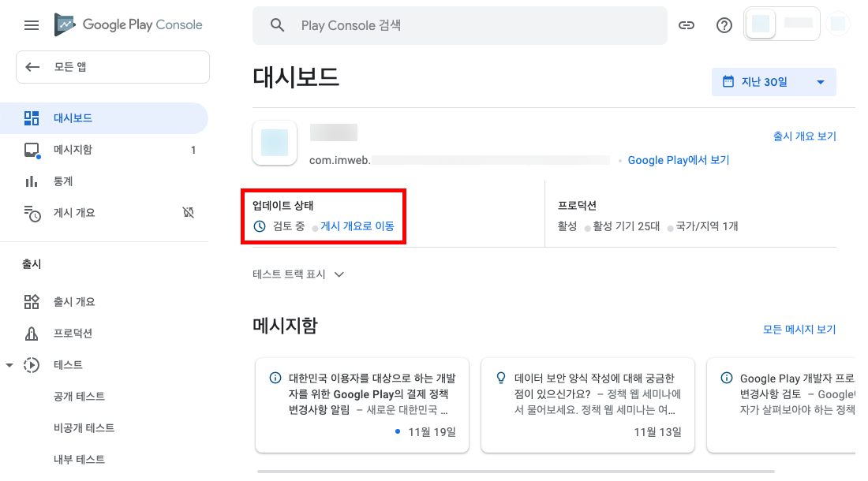Open the help question mark icon
This screenshot has height=481, width=868.
pos(724,25)
